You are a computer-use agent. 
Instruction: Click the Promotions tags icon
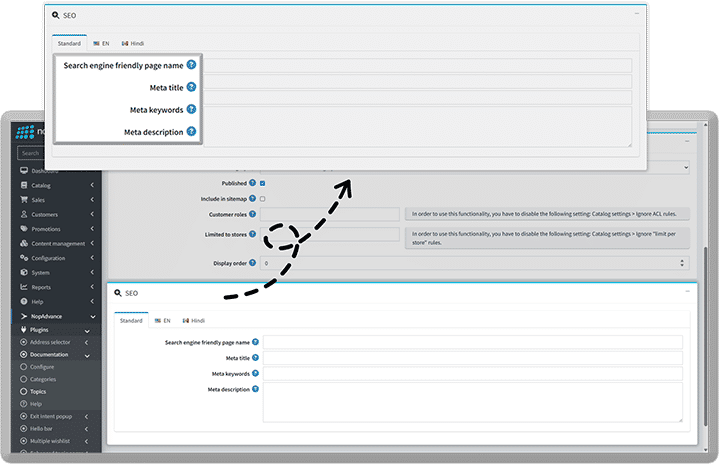[24, 229]
